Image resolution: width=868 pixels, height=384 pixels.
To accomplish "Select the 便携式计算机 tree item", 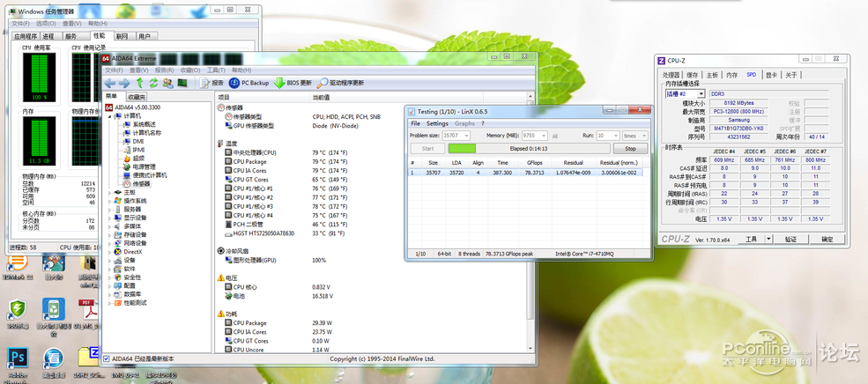I will (145, 175).
